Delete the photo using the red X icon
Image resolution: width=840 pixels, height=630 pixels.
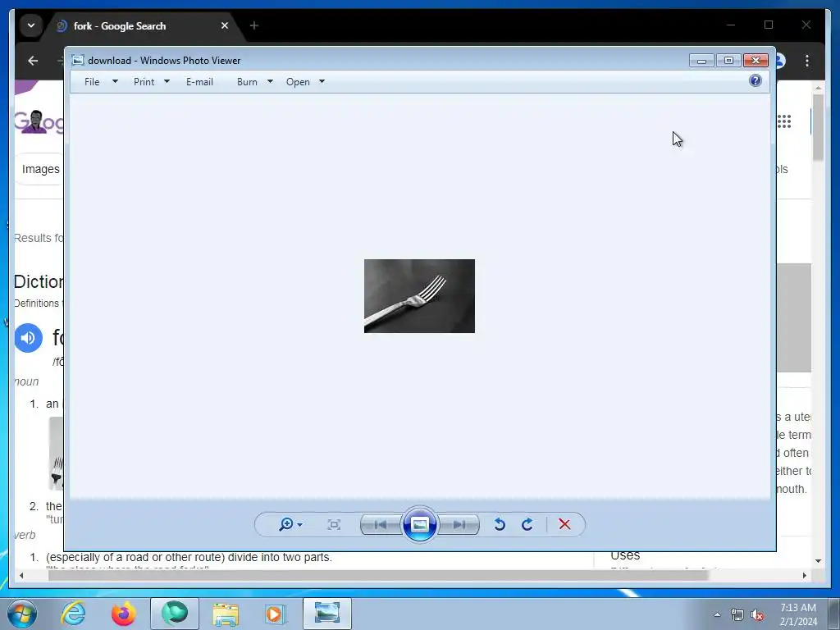pyautogui.click(x=564, y=524)
